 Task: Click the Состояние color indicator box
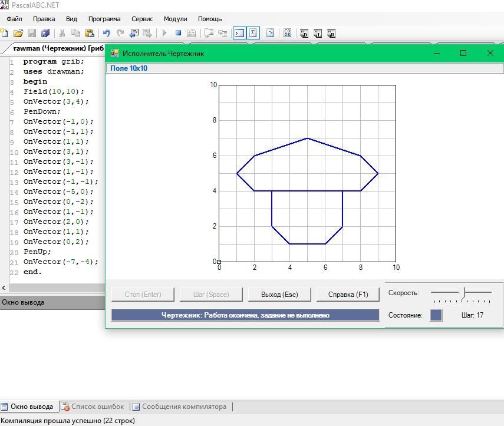click(436, 315)
